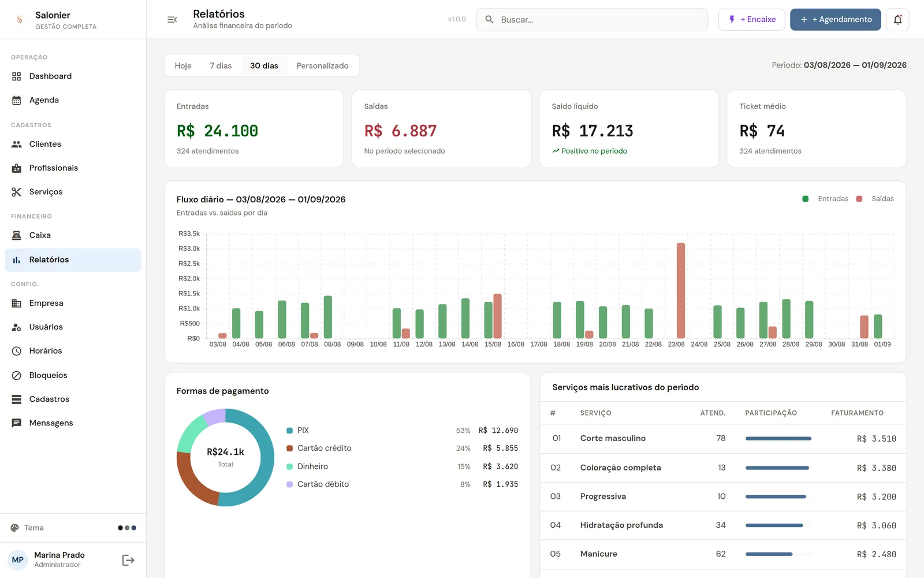This screenshot has width=924, height=578.
Task: Log out using the exit icon
Action: 128,560
